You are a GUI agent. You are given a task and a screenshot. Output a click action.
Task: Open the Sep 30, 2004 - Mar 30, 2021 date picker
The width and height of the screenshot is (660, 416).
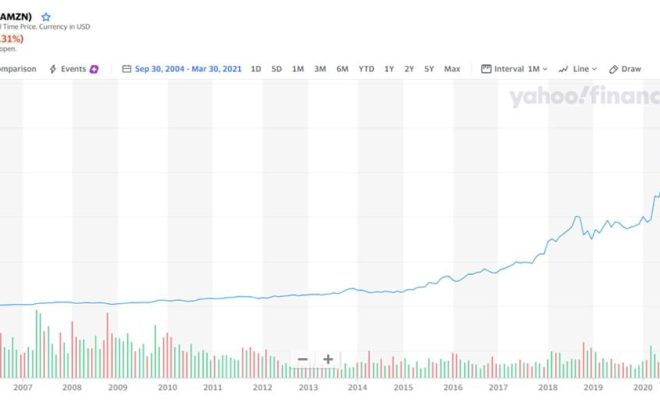click(x=188, y=69)
